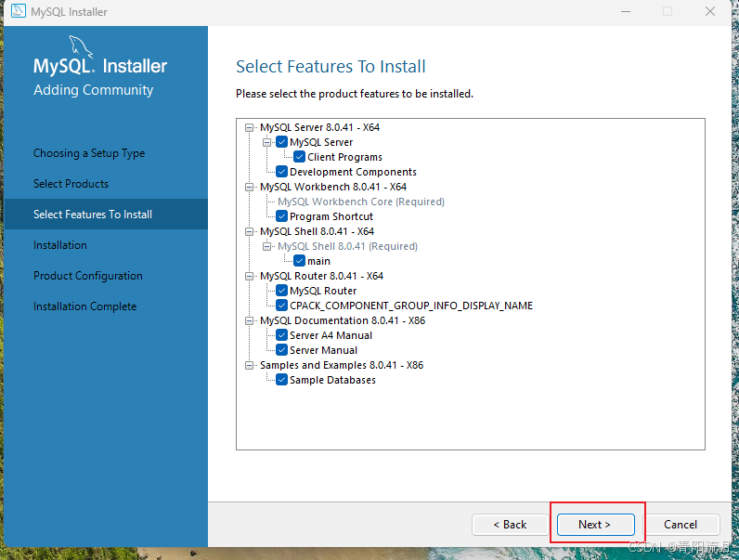This screenshot has height=560, width=739.
Task: Click the Next > button
Action: pos(596,524)
